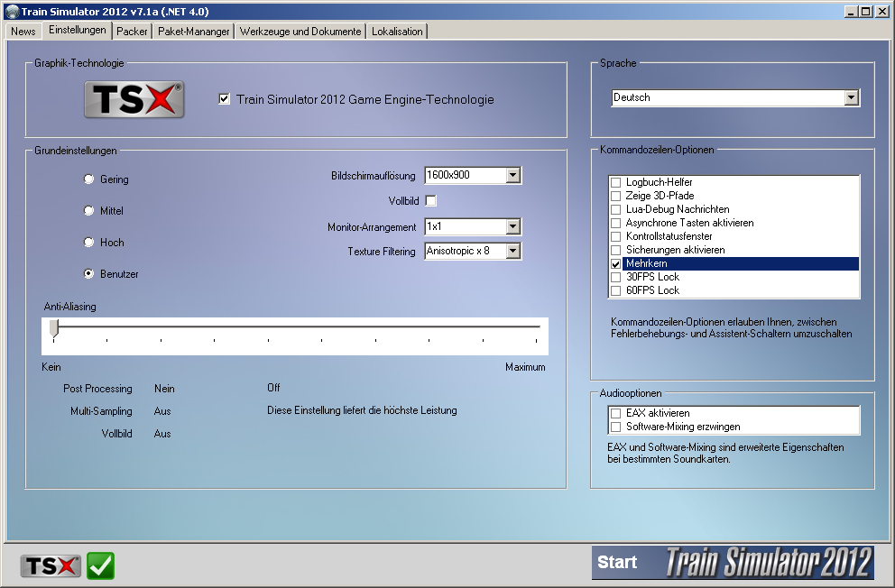Enable Asynchrone Tasten aktivieren
The height and width of the screenshot is (588, 895).
coord(616,223)
